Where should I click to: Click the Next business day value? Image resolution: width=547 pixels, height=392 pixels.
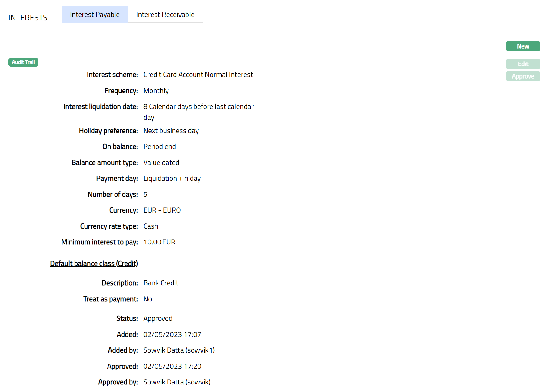point(171,131)
